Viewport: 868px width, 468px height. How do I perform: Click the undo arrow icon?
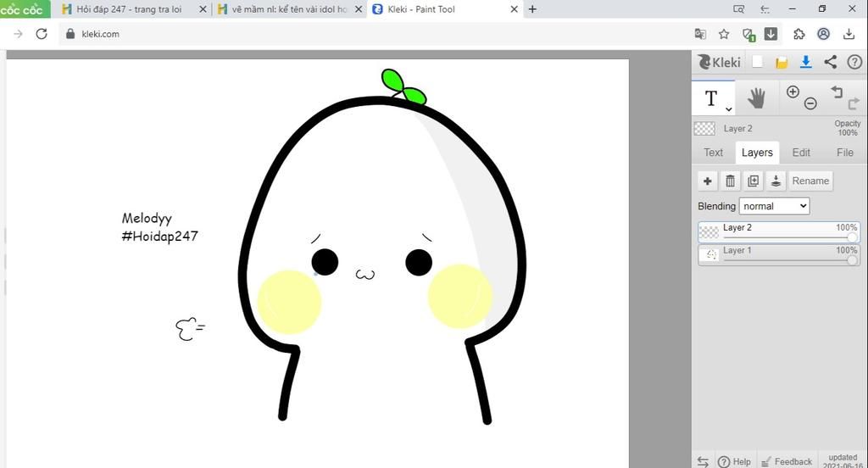point(836,92)
